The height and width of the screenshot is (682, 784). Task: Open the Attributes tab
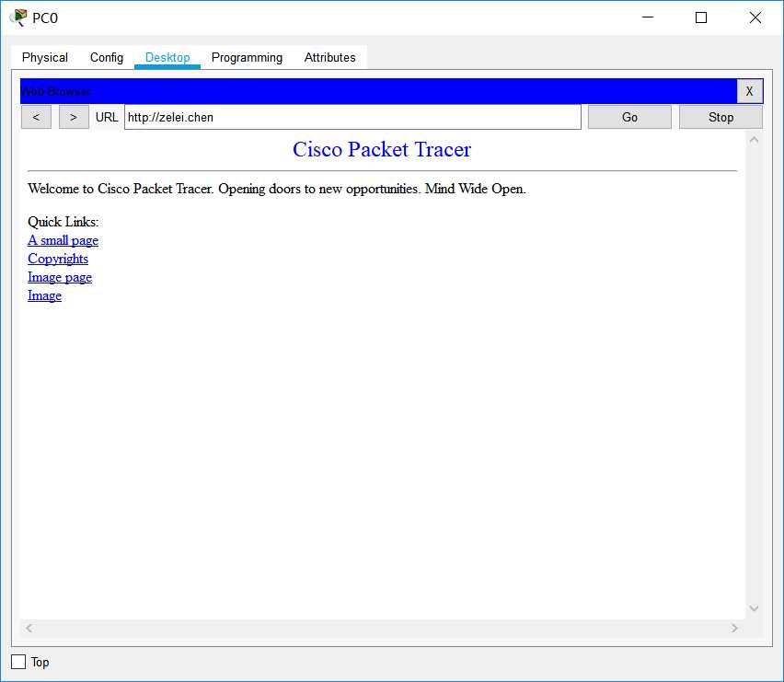(330, 57)
